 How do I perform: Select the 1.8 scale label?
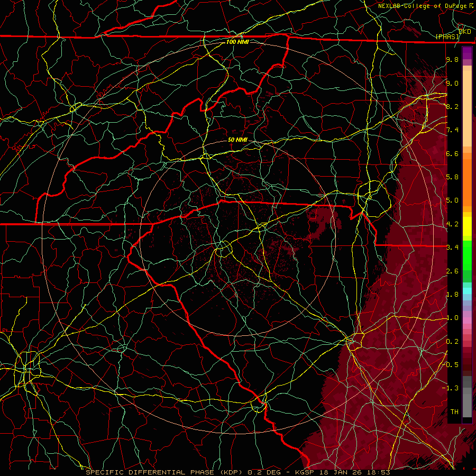(x=452, y=295)
